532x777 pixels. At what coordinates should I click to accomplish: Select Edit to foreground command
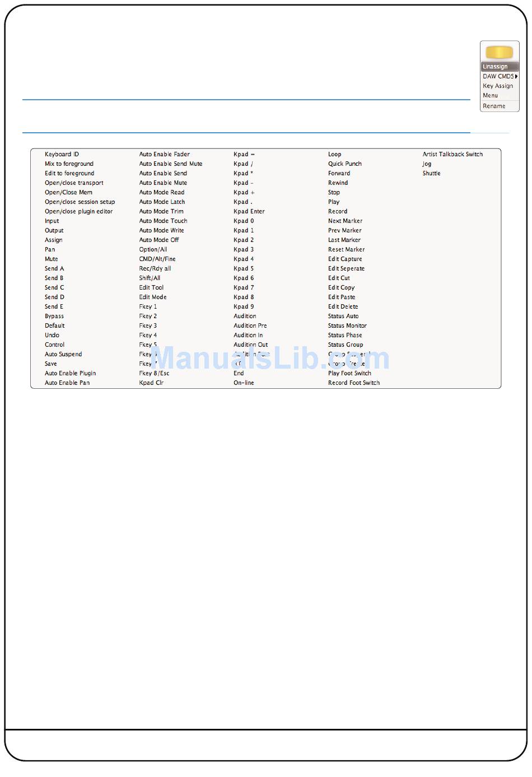[69, 173]
